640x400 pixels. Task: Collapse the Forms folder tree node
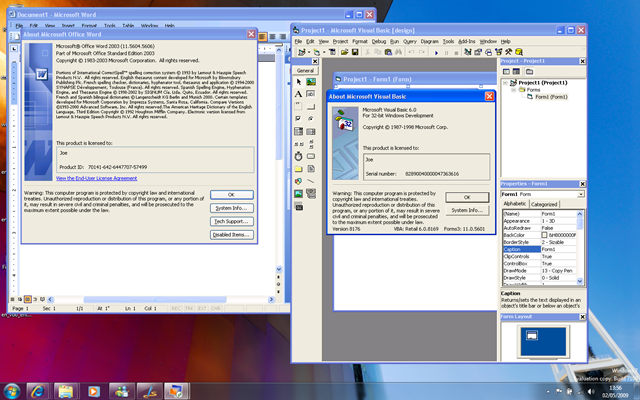[x=513, y=90]
